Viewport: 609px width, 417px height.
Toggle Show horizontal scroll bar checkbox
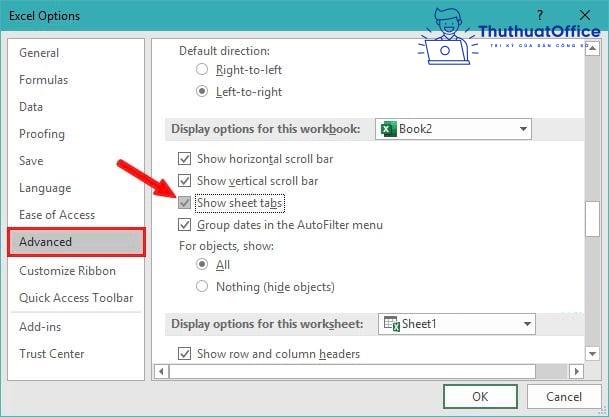[184, 159]
